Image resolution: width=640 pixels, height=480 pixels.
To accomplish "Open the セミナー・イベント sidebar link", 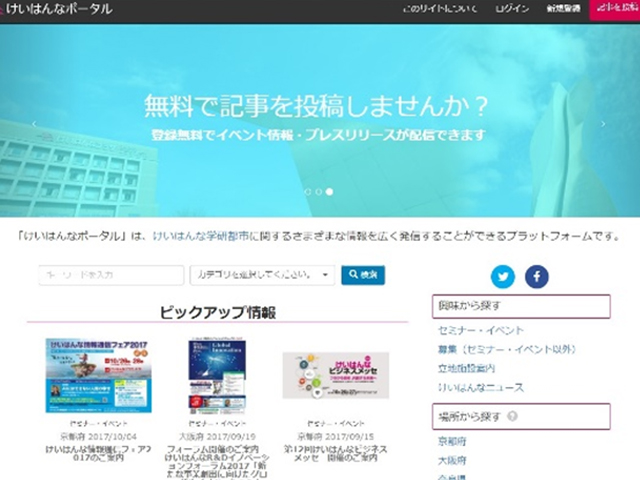I will [x=480, y=330].
